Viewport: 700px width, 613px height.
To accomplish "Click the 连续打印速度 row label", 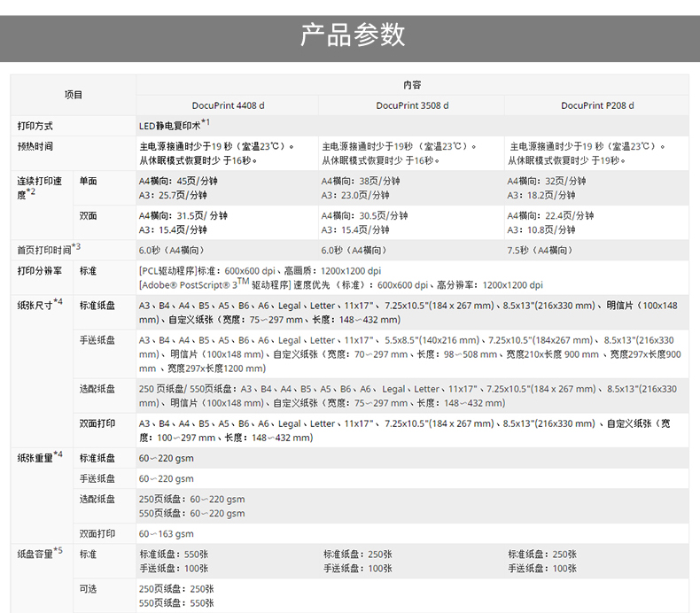I will click(39, 187).
